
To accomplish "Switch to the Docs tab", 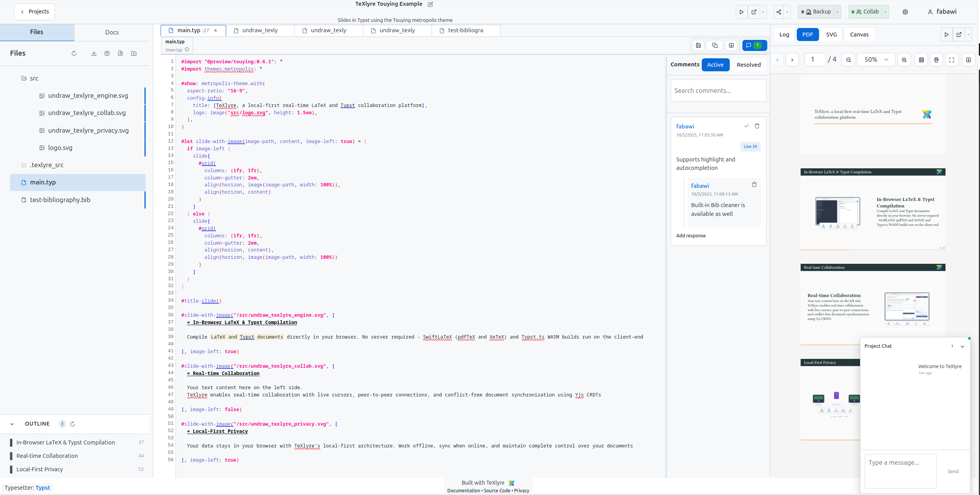I will [112, 32].
